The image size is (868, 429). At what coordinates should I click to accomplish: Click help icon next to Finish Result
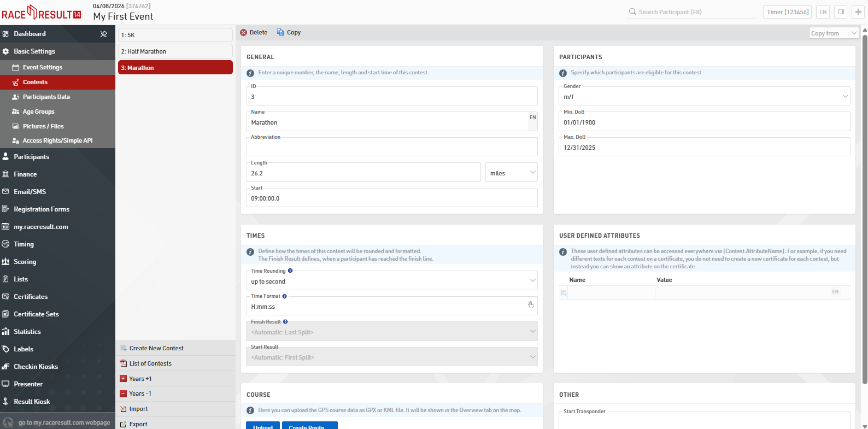[x=285, y=322]
